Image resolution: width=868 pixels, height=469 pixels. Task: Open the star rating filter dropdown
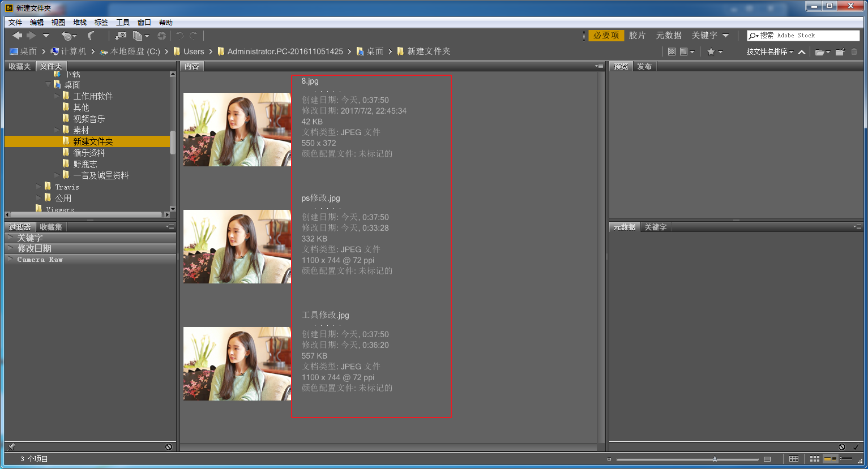715,51
